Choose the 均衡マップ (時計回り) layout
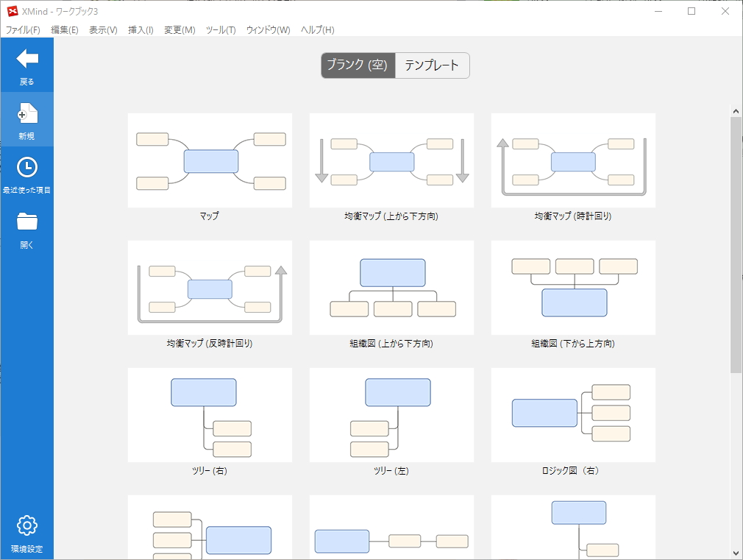 (573, 160)
